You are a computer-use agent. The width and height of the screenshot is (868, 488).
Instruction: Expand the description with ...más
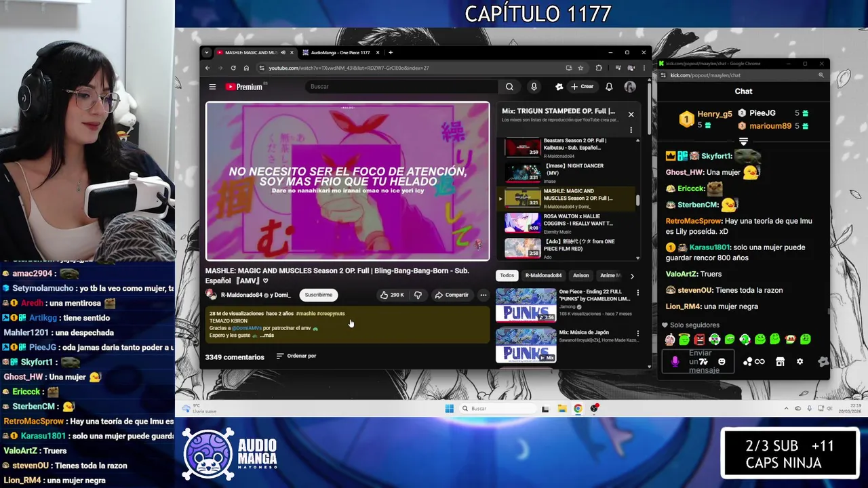pyautogui.click(x=267, y=335)
